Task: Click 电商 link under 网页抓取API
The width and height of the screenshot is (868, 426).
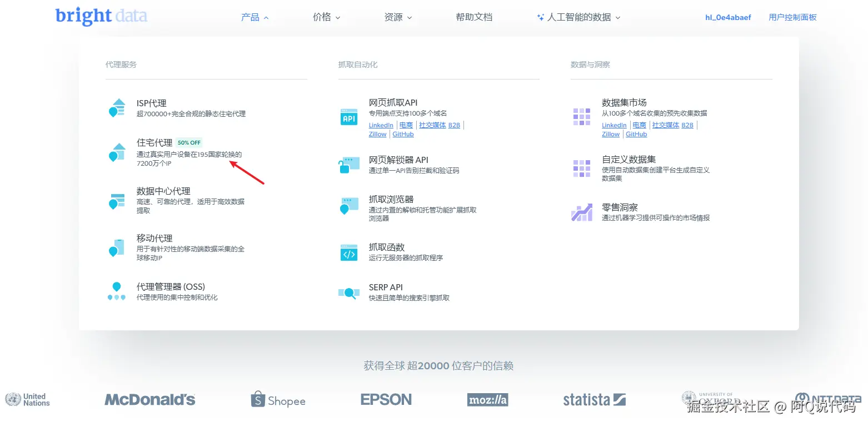Action: 406,125
